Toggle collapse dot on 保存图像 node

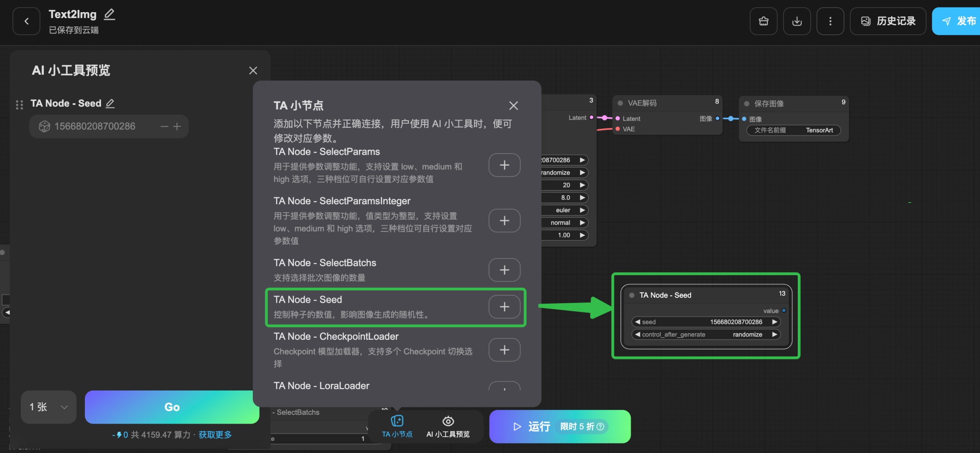[x=747, y=104]
